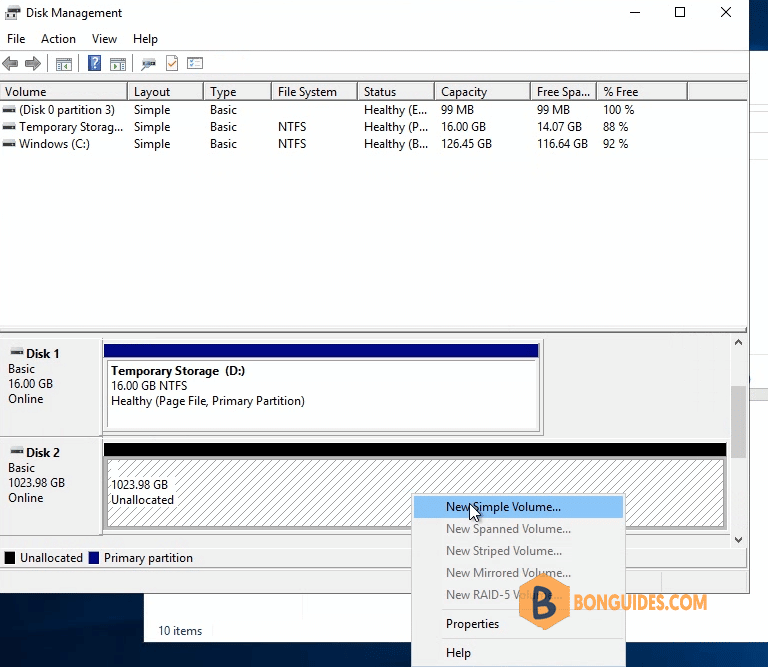768x667 pixels.
Task: Click the disk-and-magnifier toolbar icon
Action: coord(149,64)
